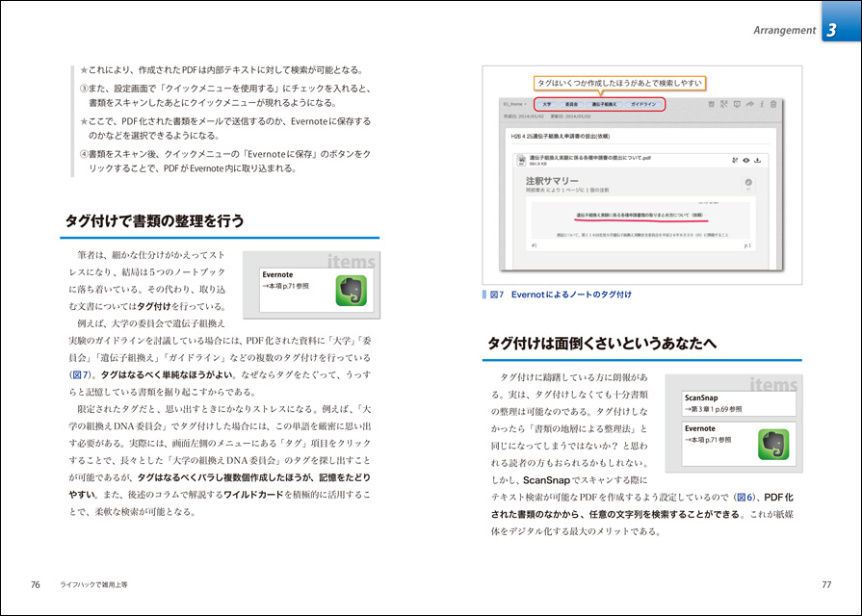Click the reminder alarm clock icon

(711, 103)
